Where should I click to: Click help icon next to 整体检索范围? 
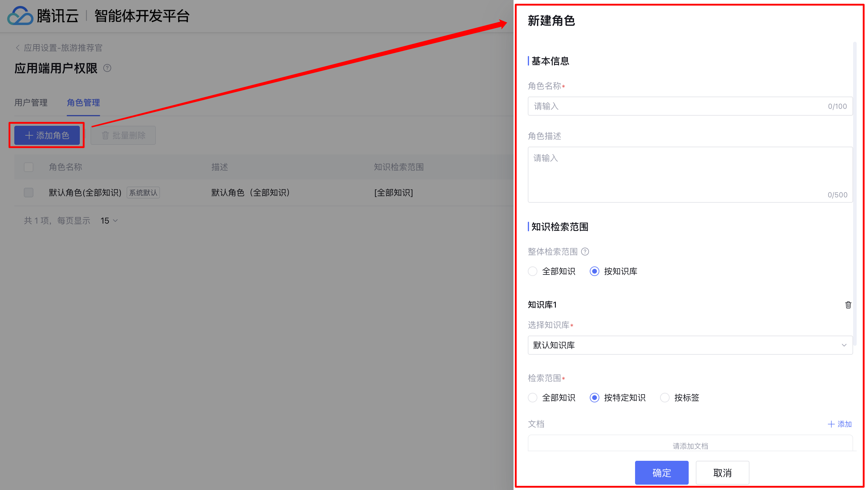[x=585, y=252]
